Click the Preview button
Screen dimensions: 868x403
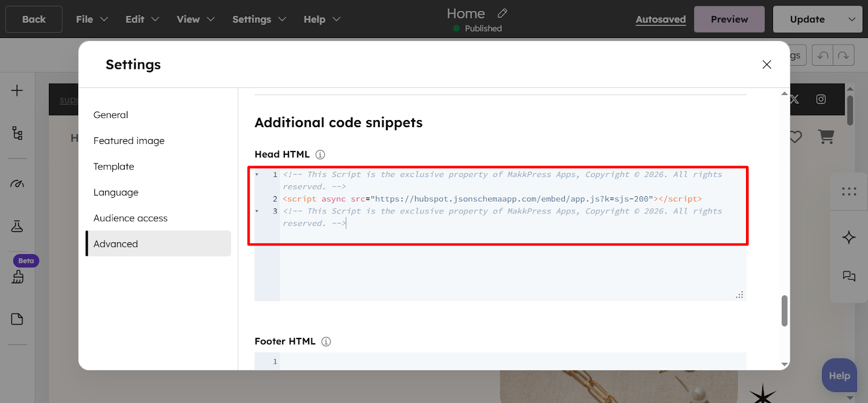pyautogui.click(x=729, y=20)
